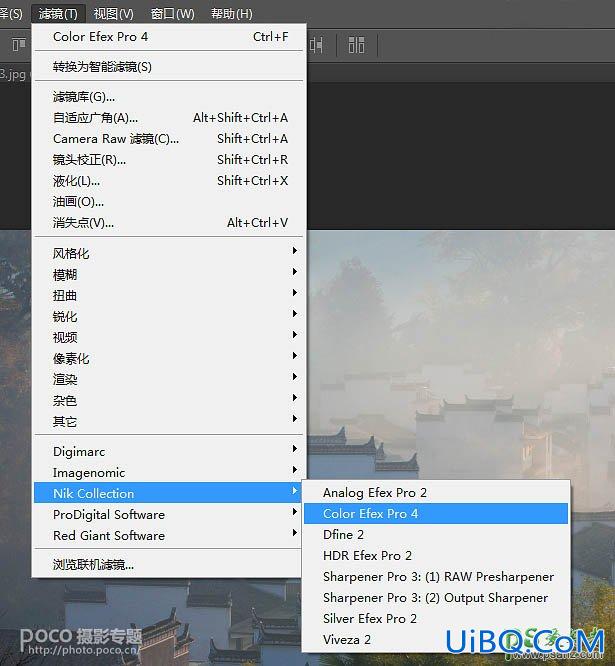Viewport: 615px width, 666px height.
Task: Expand the 扭曲 submenu
Action: point(169,295)
